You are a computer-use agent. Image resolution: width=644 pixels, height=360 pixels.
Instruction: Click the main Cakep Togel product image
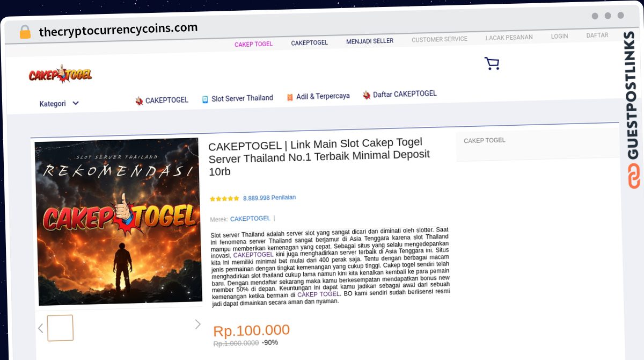pyautogui.click(x=118, y=221)
